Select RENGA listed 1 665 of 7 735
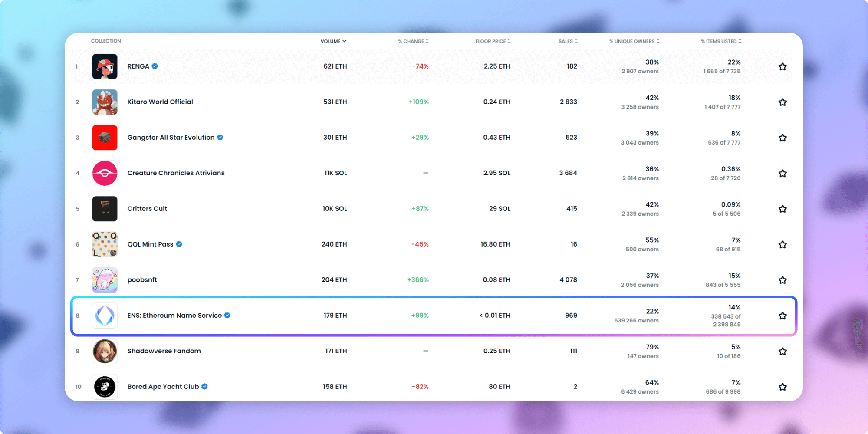This screenshot has width=868, height=434. [722, 72]
